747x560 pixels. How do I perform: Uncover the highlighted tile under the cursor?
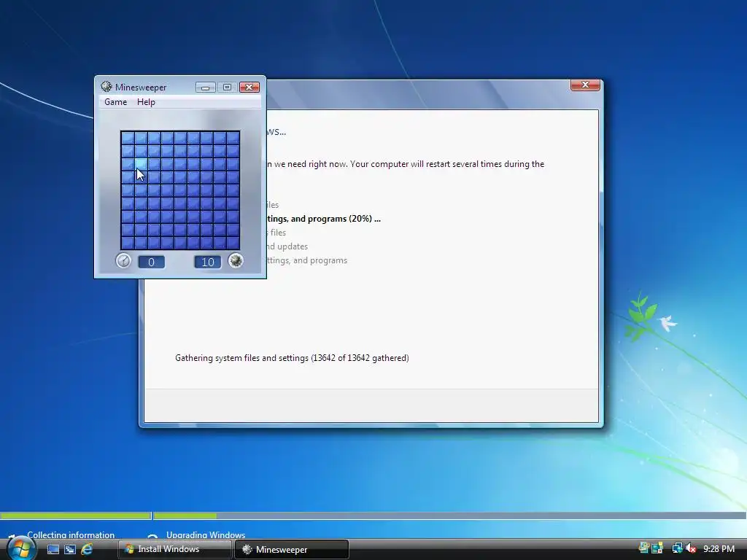tap(141, 164)
